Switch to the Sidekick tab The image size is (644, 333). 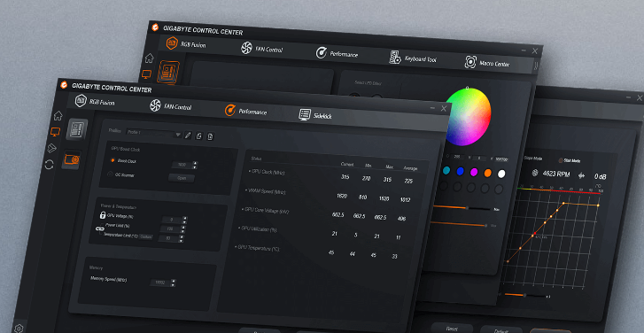point(315,115)
